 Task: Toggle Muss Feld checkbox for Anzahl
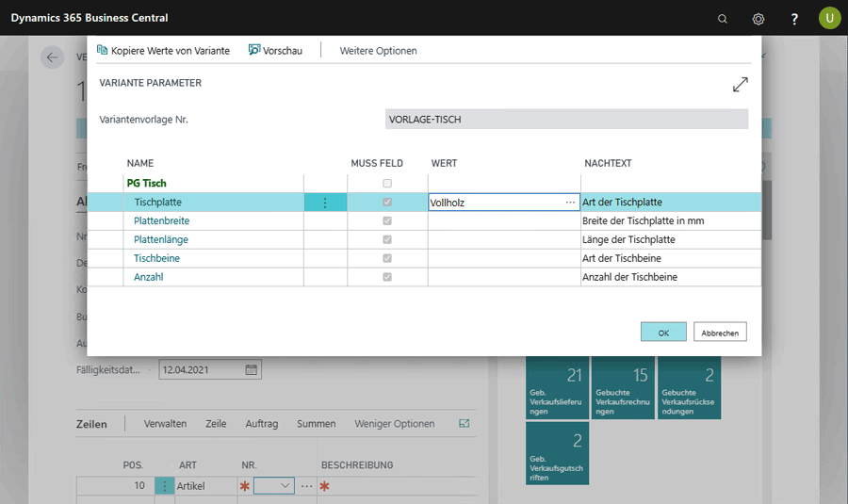coord(387,277)
